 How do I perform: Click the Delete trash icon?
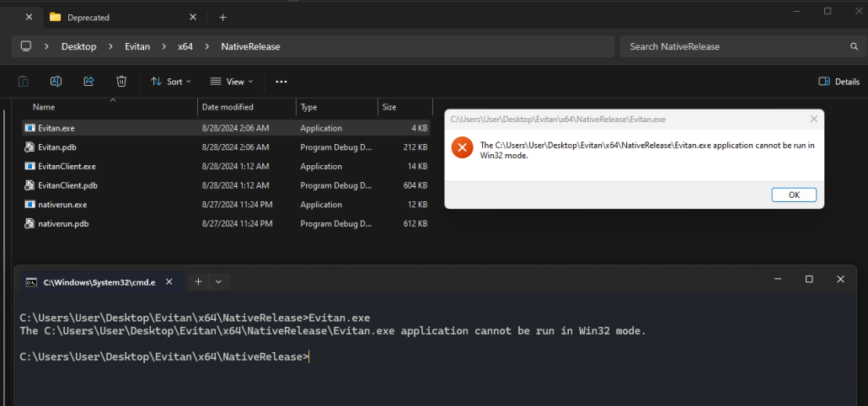121,82
